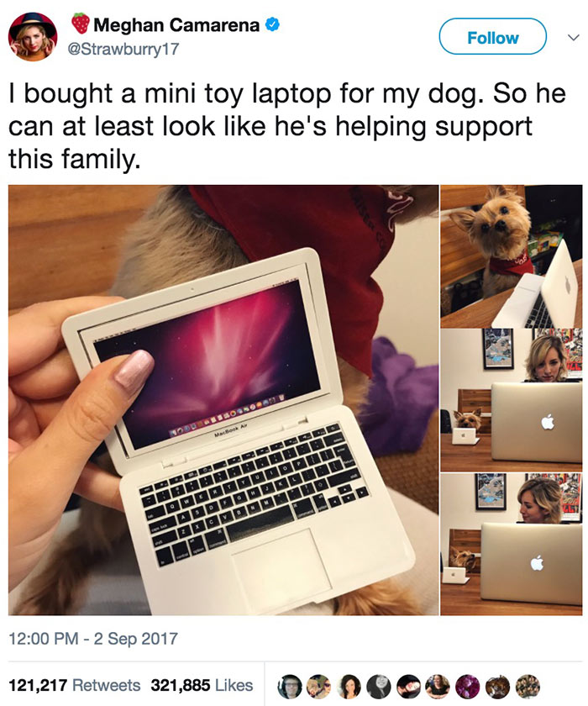View the 121,217 Retweets list

pos(75,685)
